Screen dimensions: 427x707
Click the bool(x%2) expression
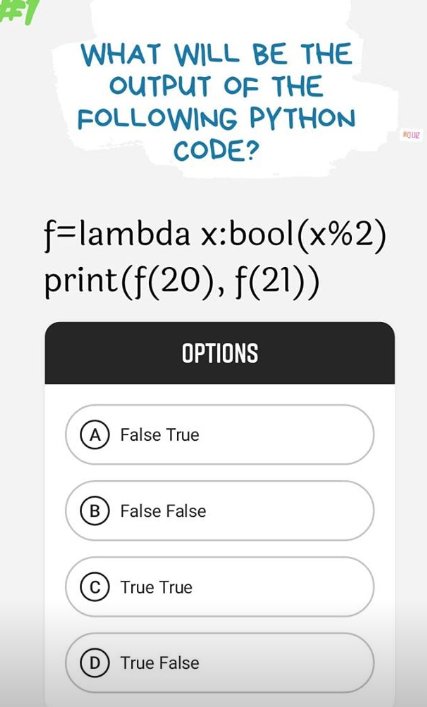308,236
